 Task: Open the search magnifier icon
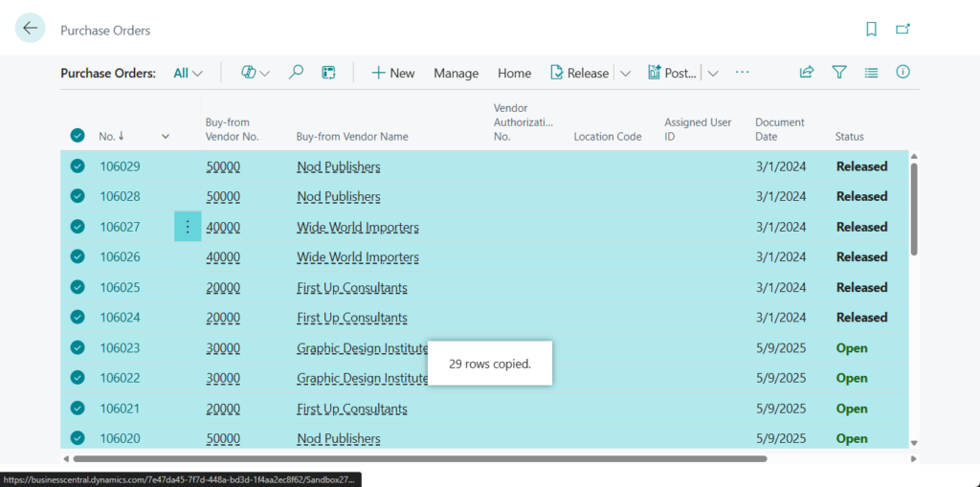coord(297,73)
